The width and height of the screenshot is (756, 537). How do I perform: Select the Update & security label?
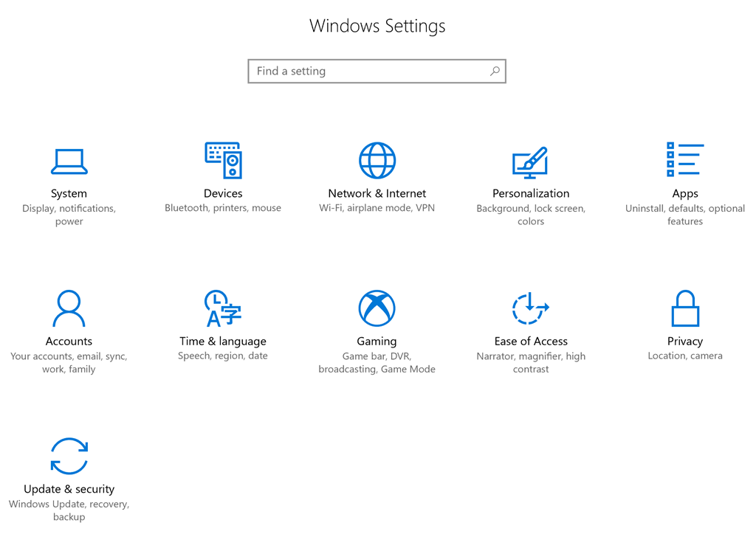click(69, 489)
